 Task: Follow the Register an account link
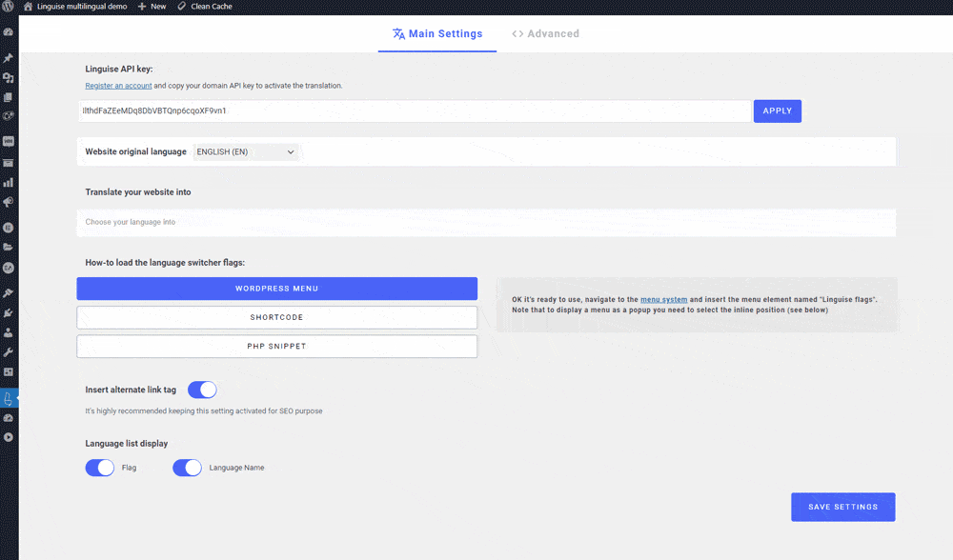[x=118, y=85]
